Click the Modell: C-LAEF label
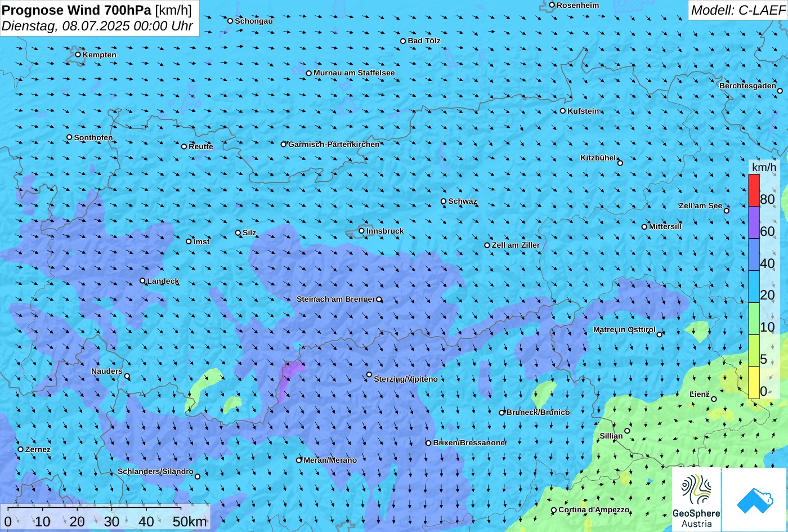This screenshot has height=532, width=788. (x=738, y=10)
